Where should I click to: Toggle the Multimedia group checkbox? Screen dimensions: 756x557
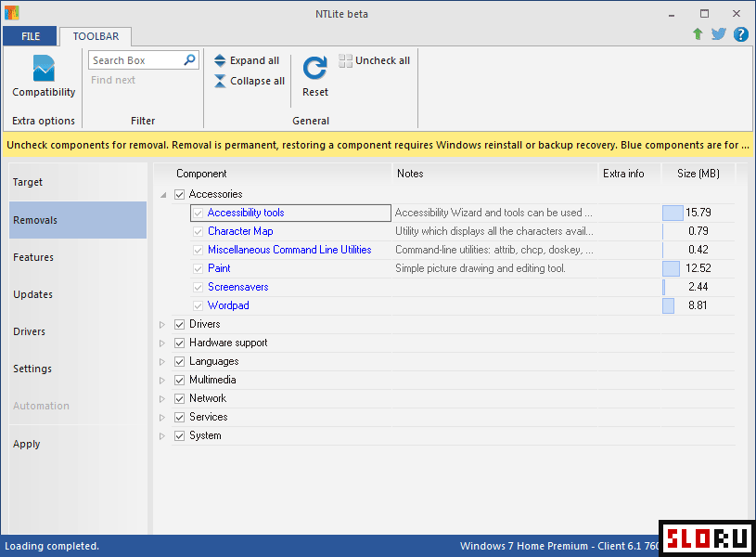(x=179, y=380)
